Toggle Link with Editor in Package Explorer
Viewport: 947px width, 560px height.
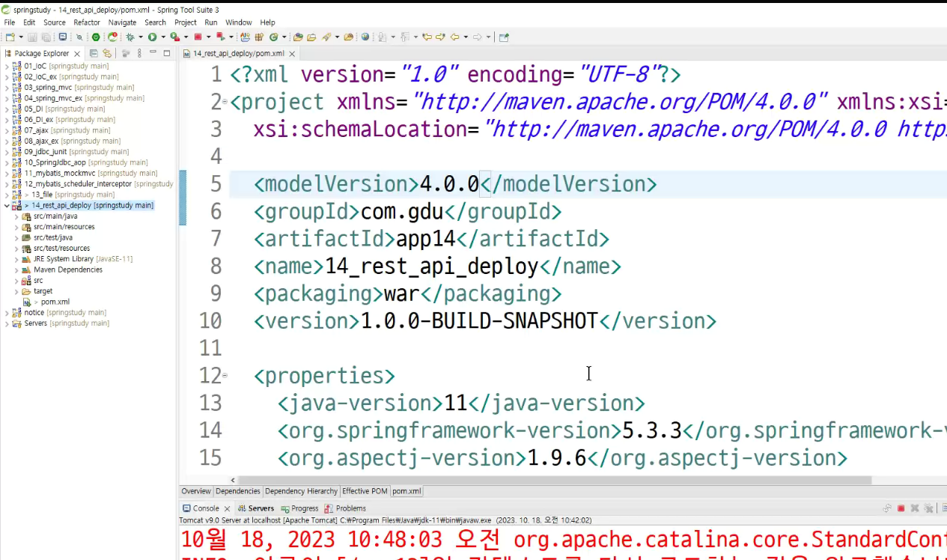[107, 53]
